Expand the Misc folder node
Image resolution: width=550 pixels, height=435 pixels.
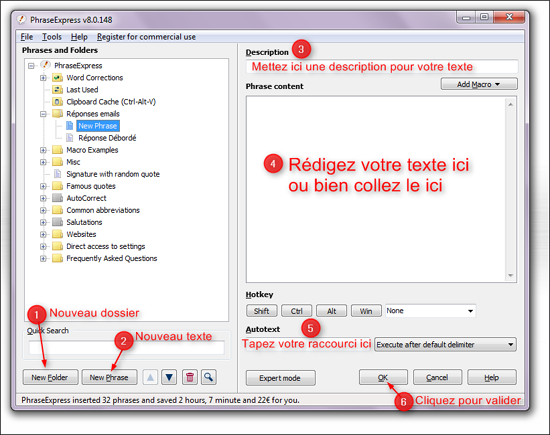coord(43,162)
